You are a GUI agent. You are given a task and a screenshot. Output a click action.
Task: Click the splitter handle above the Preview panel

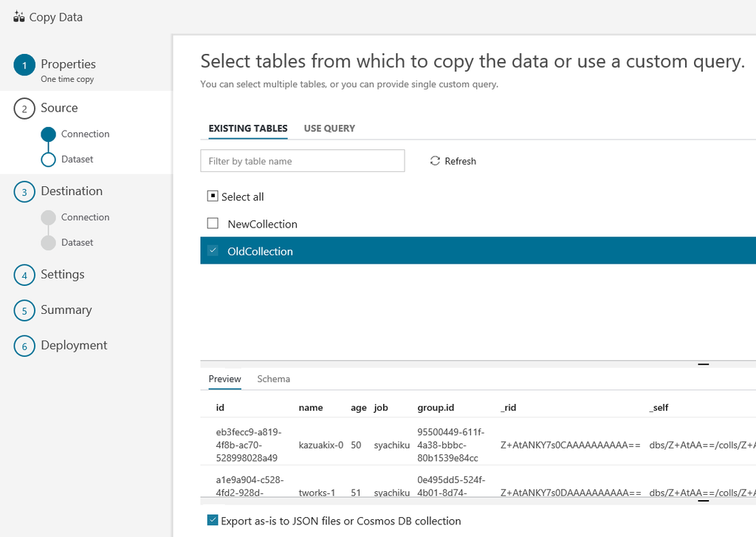point(703,363)
